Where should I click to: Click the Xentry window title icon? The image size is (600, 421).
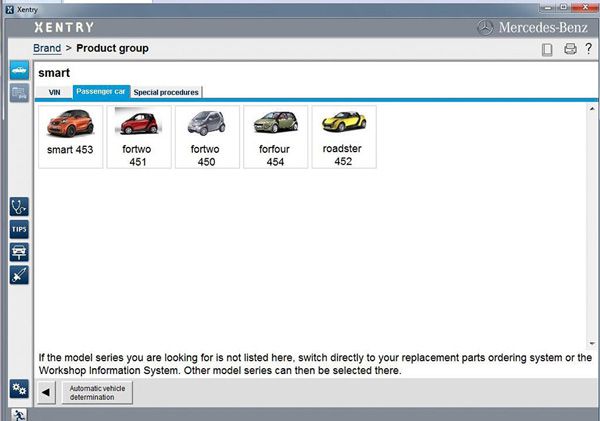(10, 10)
